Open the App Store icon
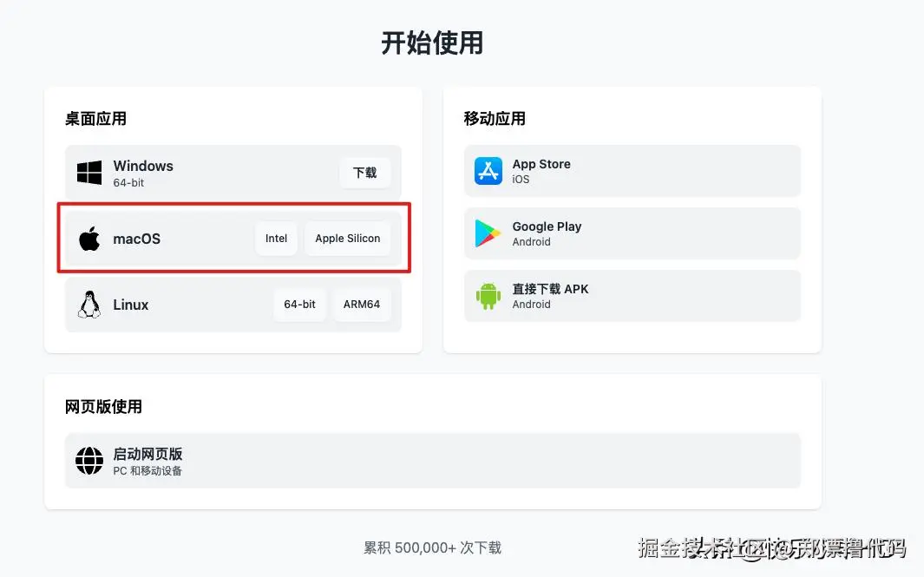This screenshot has height=577, width=924. 488,171
